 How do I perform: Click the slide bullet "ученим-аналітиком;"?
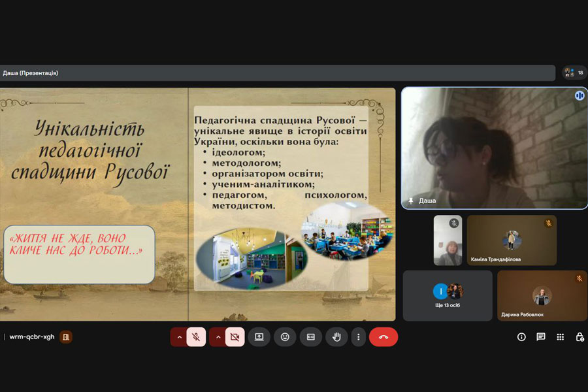263,184
